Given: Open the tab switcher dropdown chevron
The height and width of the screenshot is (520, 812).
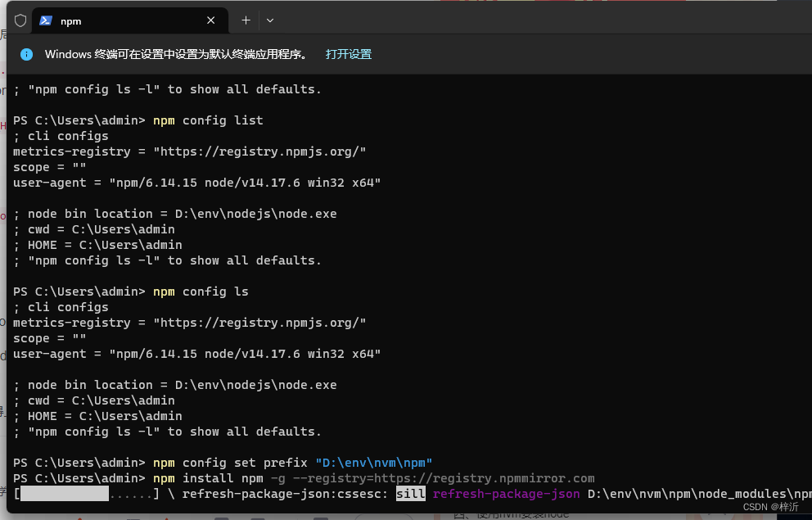Looking at the screenshot, I should (270, 20).
